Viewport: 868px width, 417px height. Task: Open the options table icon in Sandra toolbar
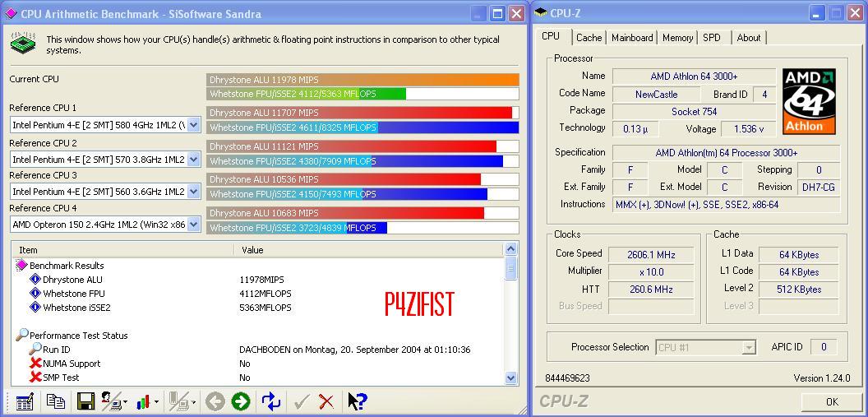25,401
